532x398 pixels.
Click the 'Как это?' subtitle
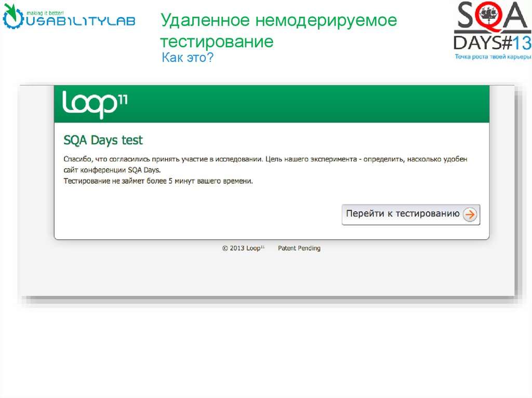coord(187,57)
